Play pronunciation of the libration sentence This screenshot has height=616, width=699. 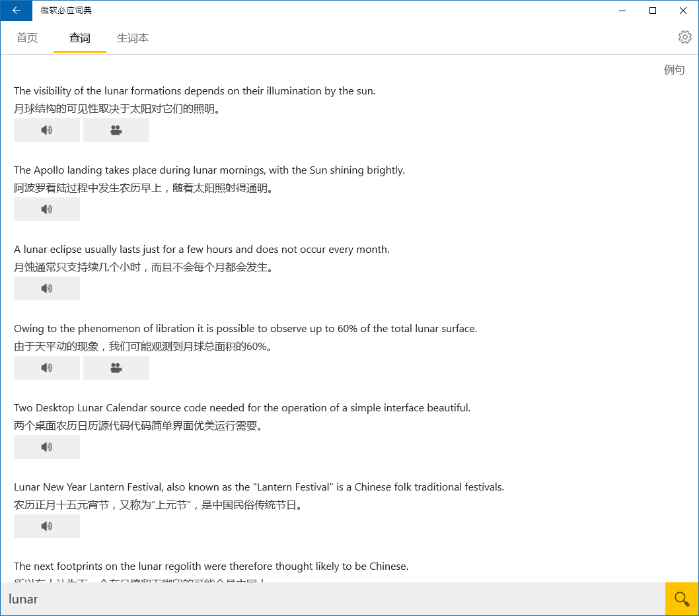pos(46,367)
